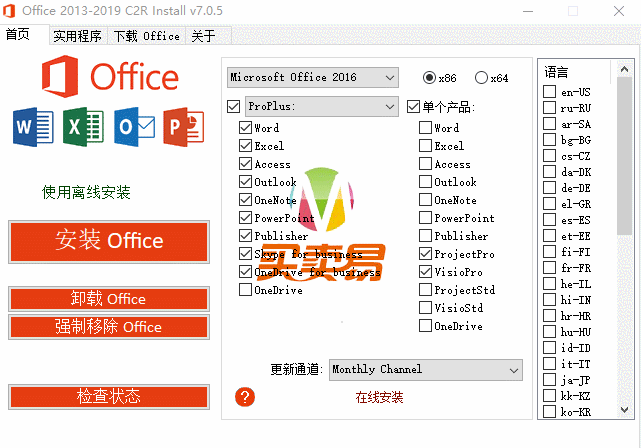The image size is (641, 448).
Task: Enable the ja-JP language checkbox
Action: coord(549,380)
